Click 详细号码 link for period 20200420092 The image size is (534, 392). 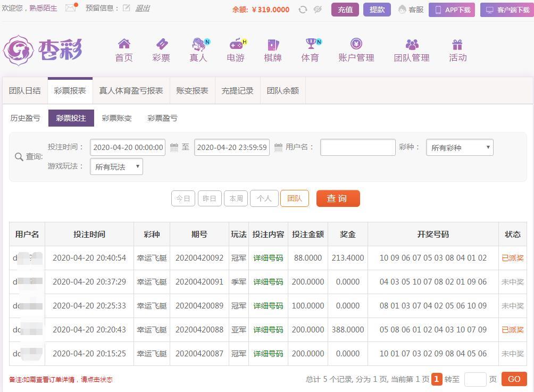point(268,258)
